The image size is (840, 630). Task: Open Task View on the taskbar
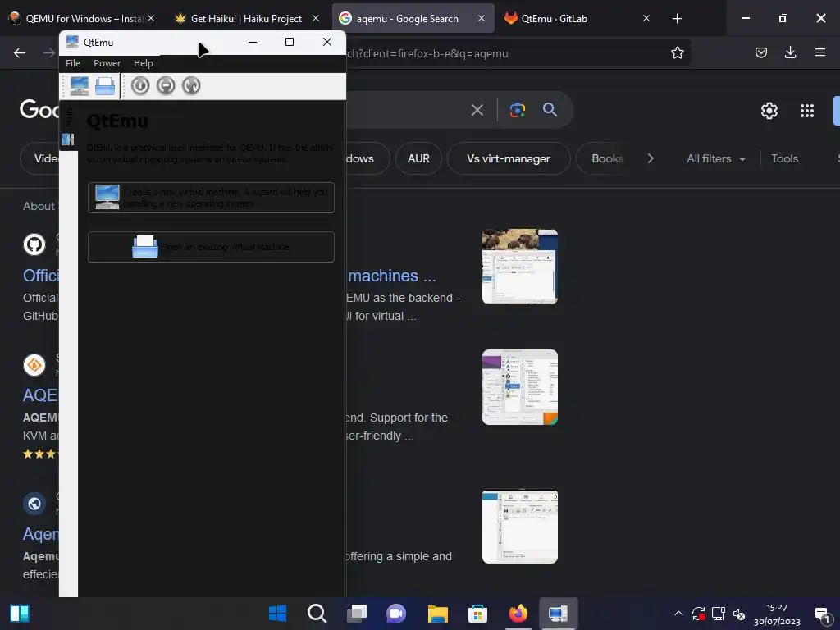click(x=357, y=614)
